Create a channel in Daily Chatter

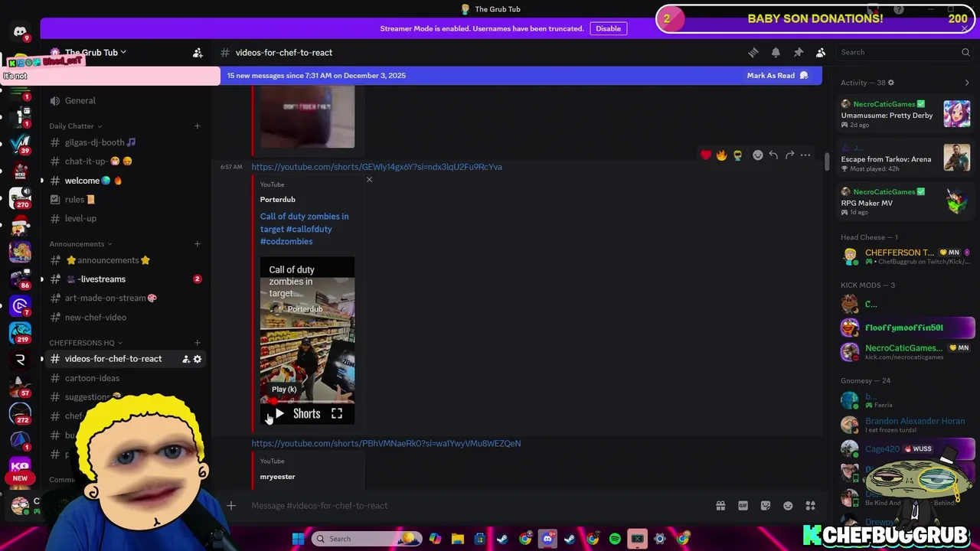pos(197,126)
